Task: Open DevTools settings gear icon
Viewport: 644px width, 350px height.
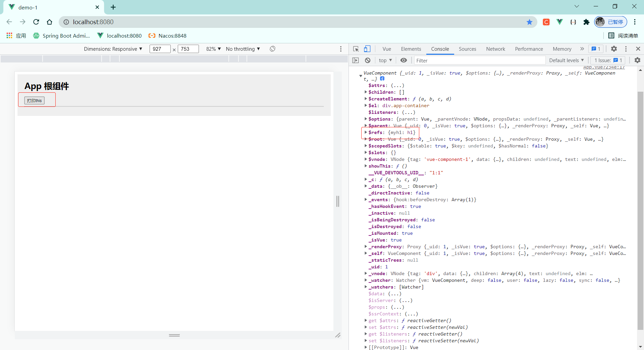Action: [614, 49]
